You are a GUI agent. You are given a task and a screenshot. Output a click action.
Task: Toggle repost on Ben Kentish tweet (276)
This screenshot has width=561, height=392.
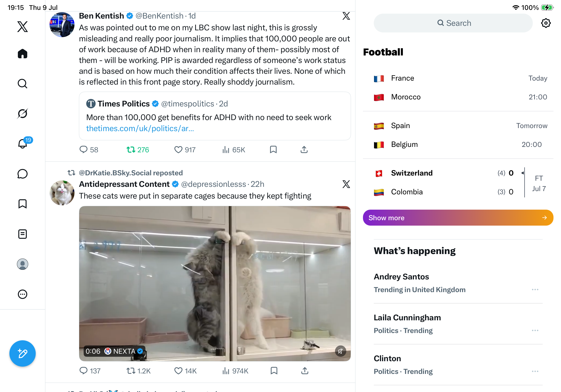coord(138,149)
